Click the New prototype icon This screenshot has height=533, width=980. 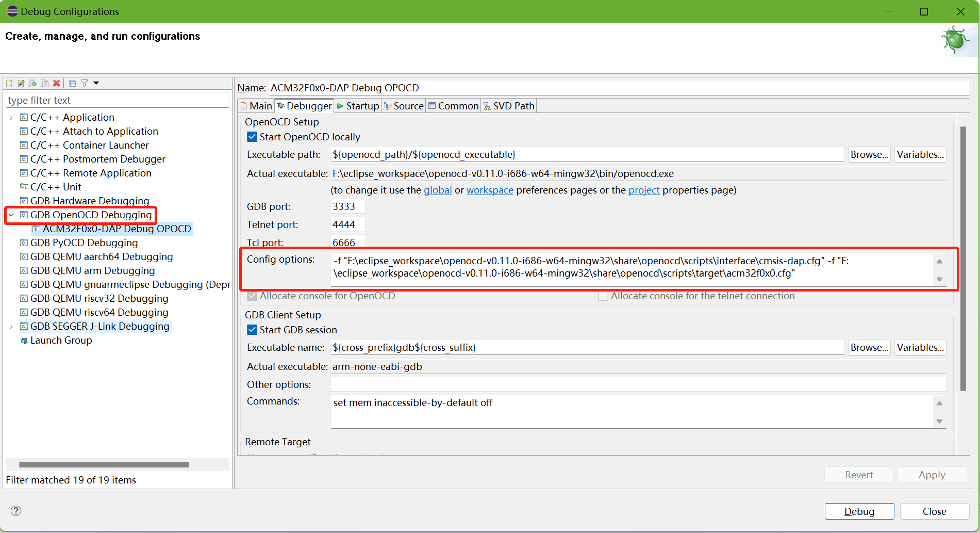pyautogui.click(x=21, y=83)
